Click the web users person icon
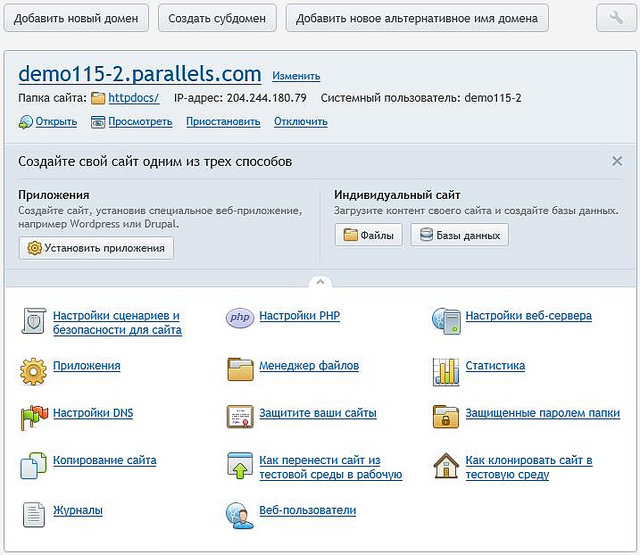 (x=240, y=515)
